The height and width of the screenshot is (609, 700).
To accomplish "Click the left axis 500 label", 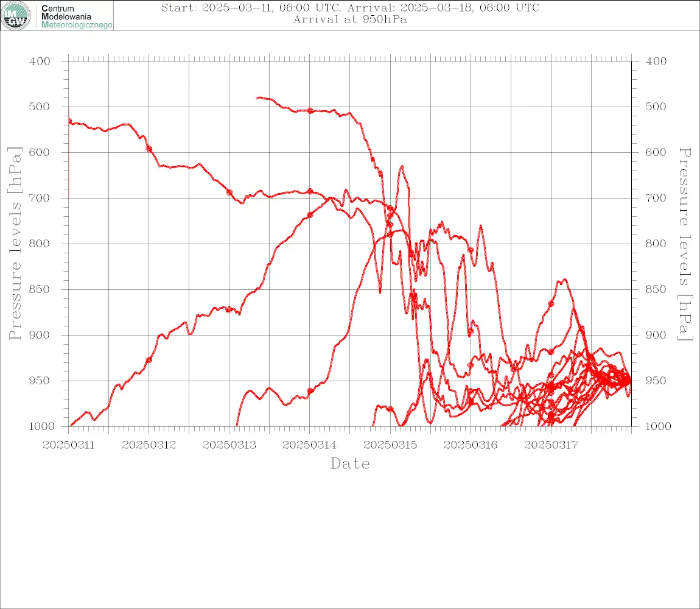I will pyautogui.click(x=40, y=107).
